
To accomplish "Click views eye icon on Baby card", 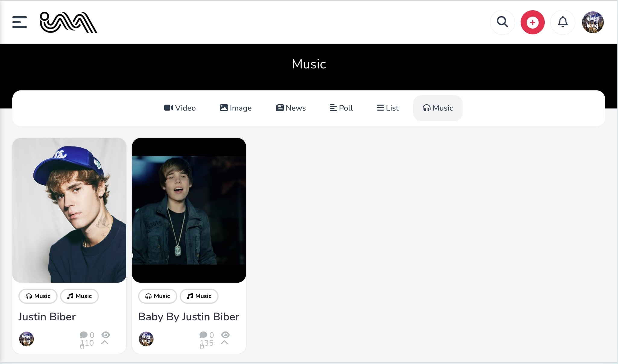I will coord(225,335).
